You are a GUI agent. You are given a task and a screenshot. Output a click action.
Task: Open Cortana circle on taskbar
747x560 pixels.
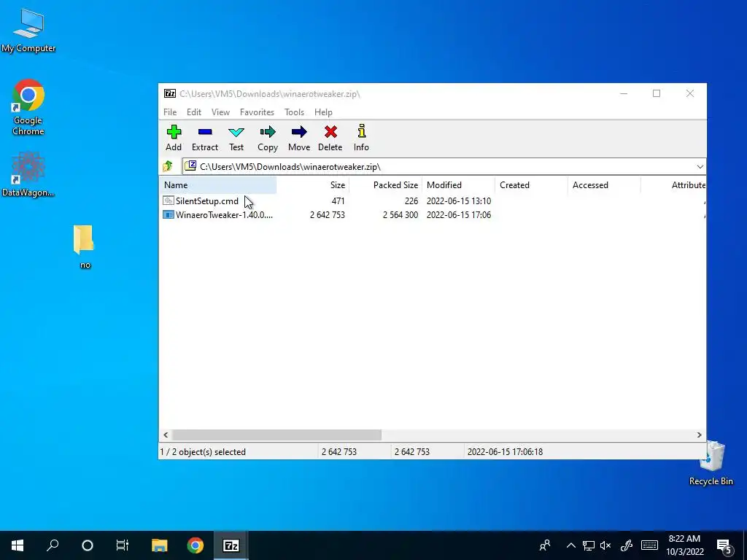click(88, 545)
